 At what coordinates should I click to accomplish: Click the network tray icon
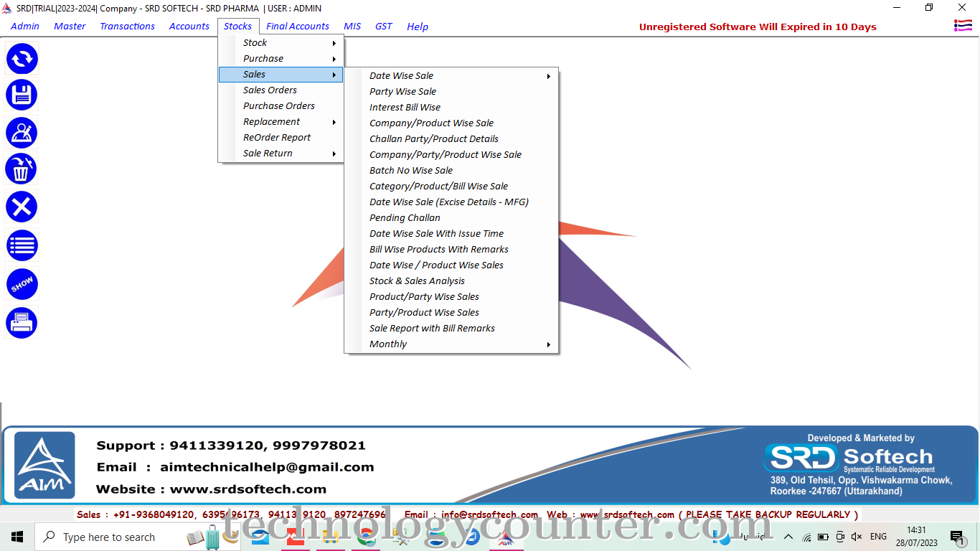tap(806, 537)
